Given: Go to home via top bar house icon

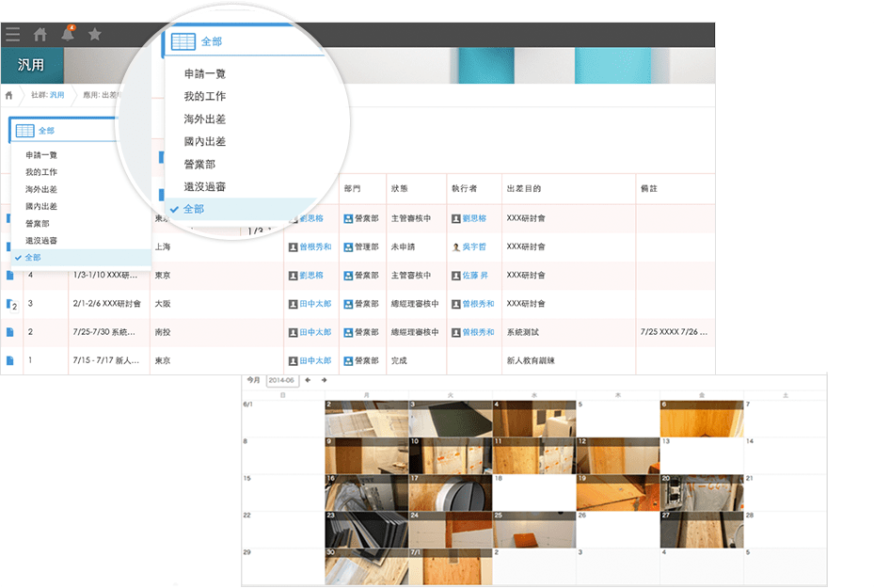Looking at the screenshot, I should point(40,35).
